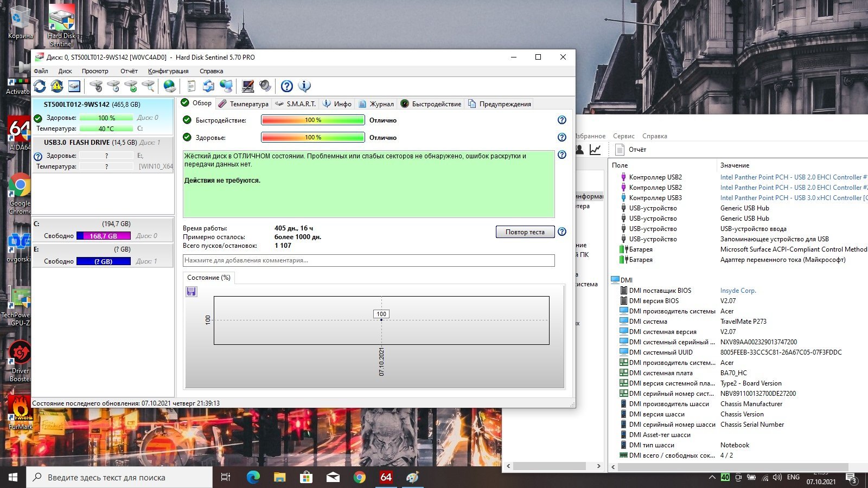Switch to Инфо tab
The height and width of the screenshot is (488, 868).
coord(337,104)
